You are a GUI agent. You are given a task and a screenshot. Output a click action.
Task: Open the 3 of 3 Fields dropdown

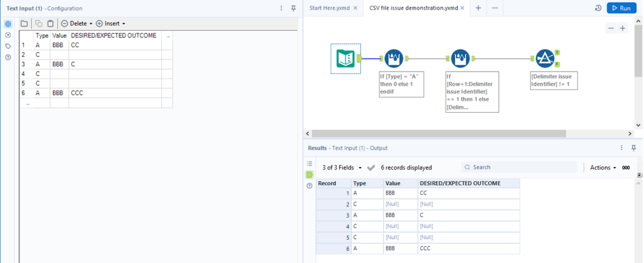[342, 168]
